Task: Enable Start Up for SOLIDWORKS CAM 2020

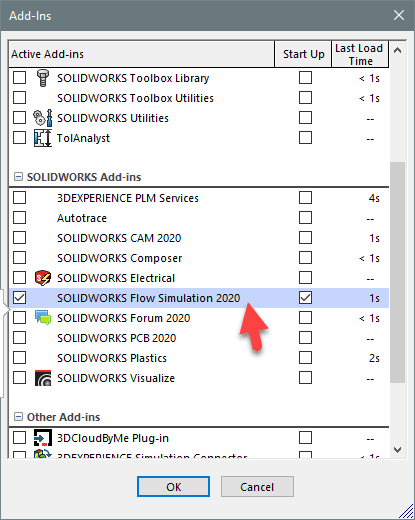Action: click(305, 238)
